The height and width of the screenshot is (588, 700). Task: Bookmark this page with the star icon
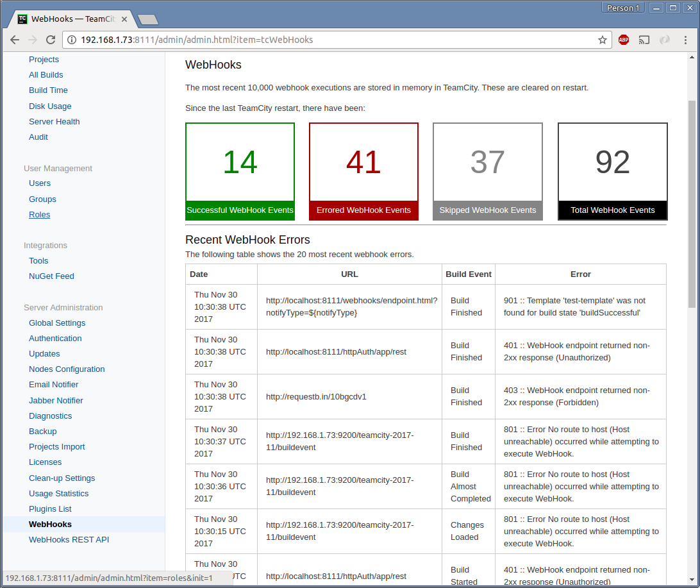tap(602, 40)
